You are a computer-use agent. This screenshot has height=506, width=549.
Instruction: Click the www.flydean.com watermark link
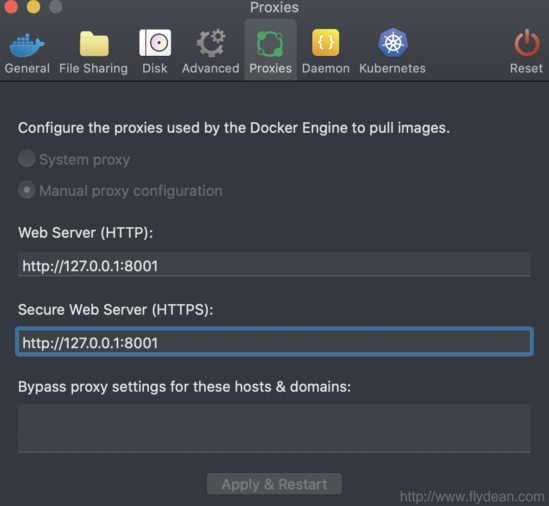(472, 497)
